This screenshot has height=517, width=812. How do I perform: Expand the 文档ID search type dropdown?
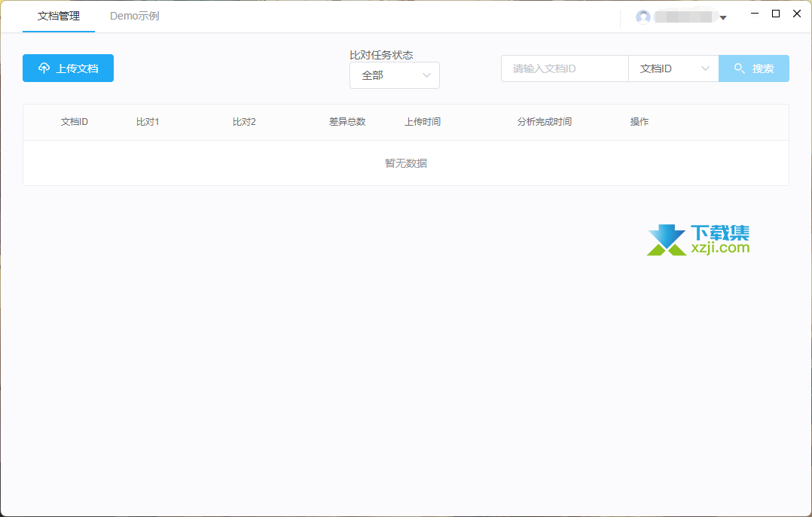(673, 68)
